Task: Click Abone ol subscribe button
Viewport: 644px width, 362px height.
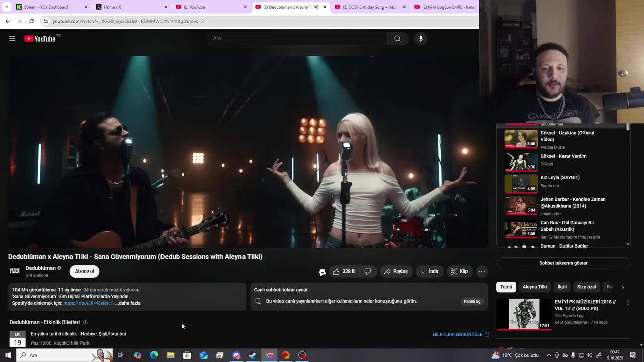Action: click(x=85, y=271)
